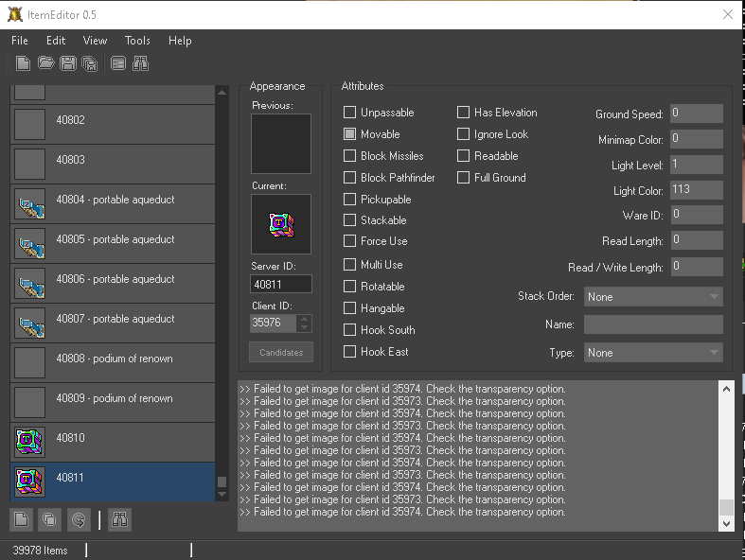Click the Name input field

[x=653, y=324]
